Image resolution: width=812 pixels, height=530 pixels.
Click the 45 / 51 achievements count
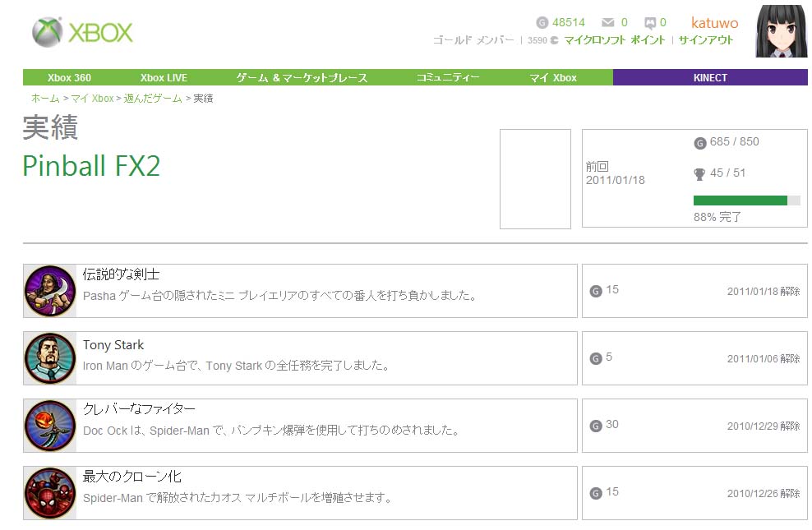pos(727,173)
